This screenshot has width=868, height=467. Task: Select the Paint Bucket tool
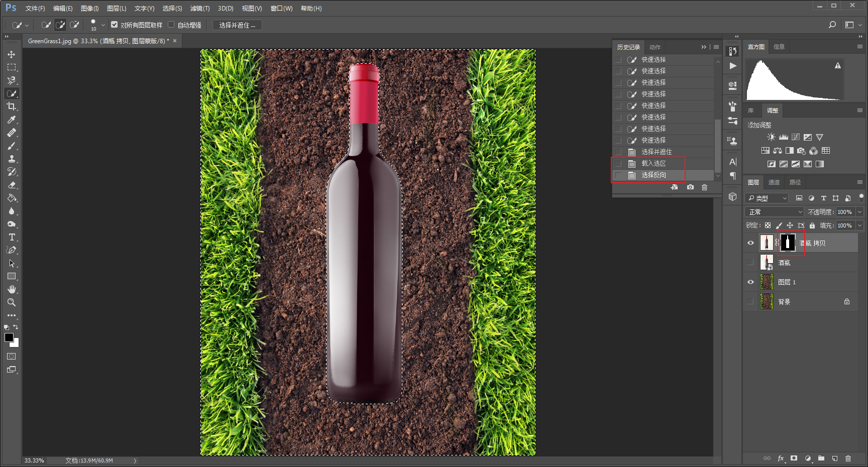click(x=11, y=198)
